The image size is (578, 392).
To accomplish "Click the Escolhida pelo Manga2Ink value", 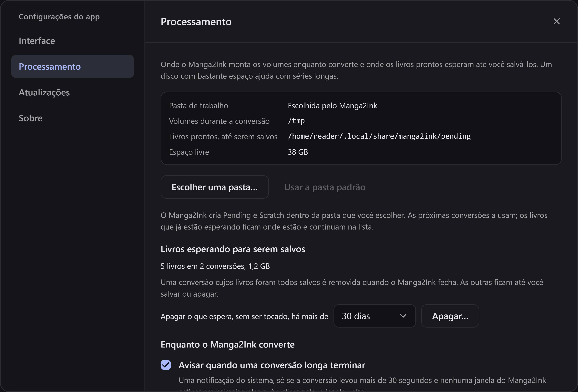I will coord(332,106).
